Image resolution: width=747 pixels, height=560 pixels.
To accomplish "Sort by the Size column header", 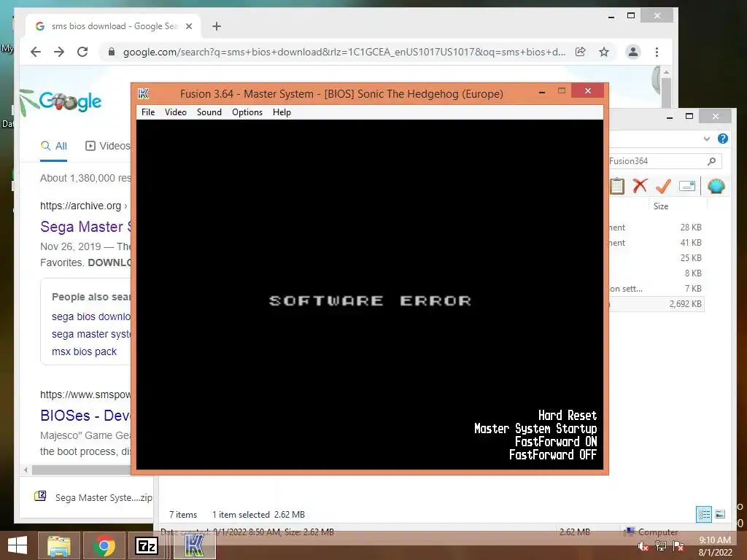I will click(661, 206).
